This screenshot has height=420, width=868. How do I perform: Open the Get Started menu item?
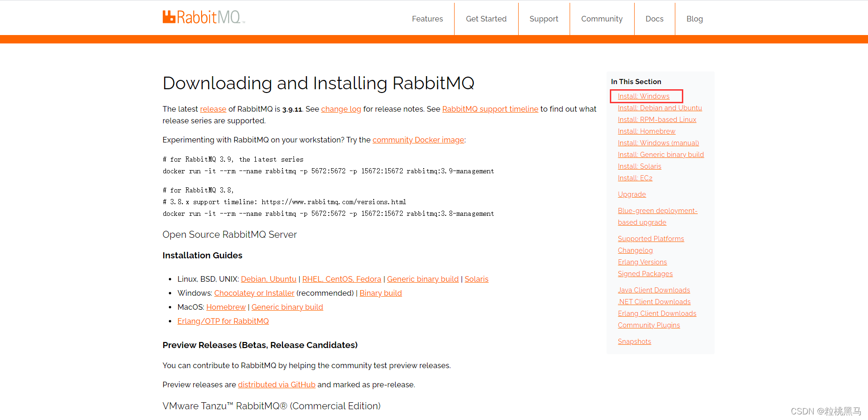pos(486,19)
